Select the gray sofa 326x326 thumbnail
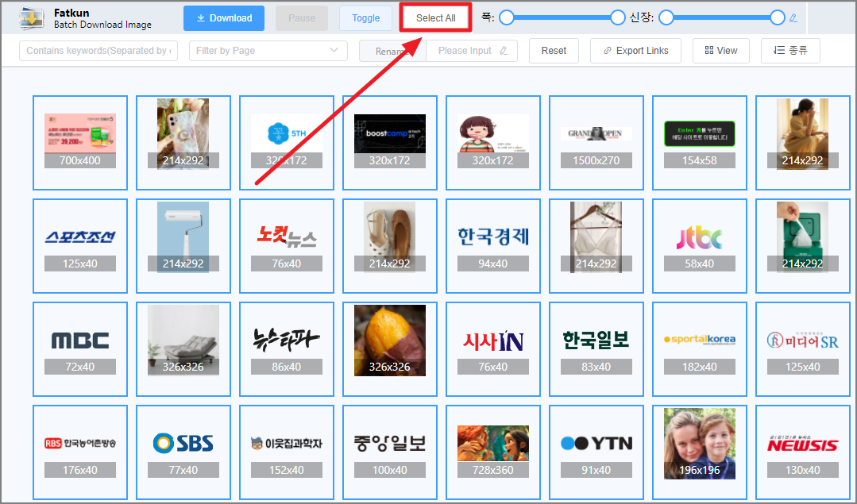Image resolution: width=857 pixels, height=504 pixels. (183, 349)
